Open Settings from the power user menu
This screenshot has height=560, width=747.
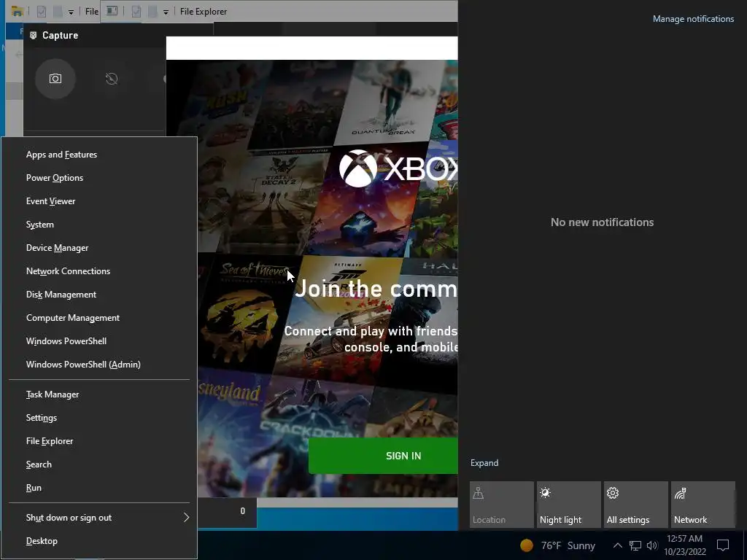[99, 418]
